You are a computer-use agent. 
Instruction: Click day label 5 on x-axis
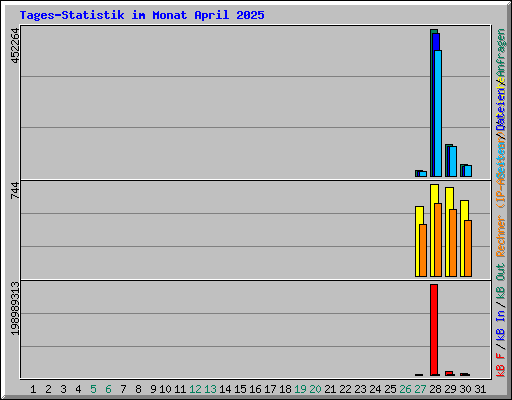(x=93, y=389)
